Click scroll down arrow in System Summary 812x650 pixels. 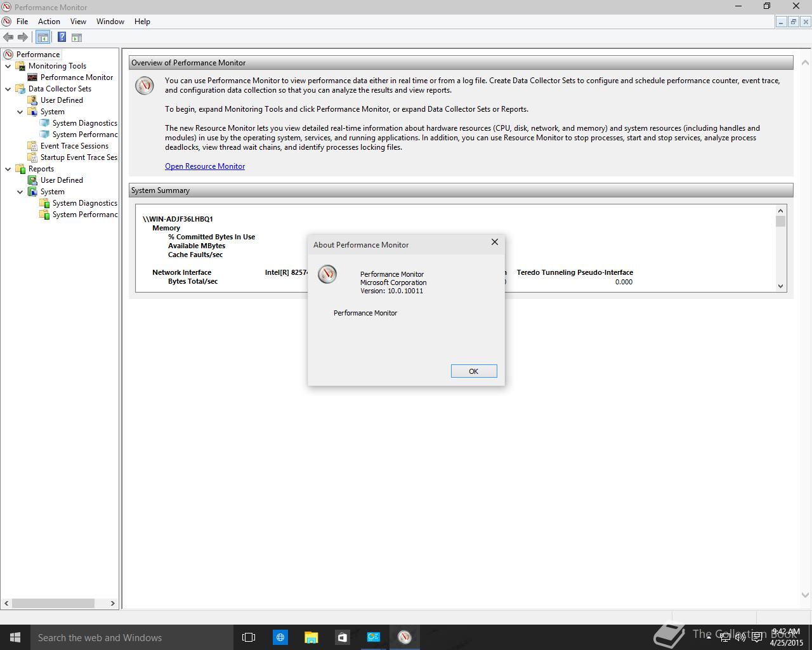(781, 286)
